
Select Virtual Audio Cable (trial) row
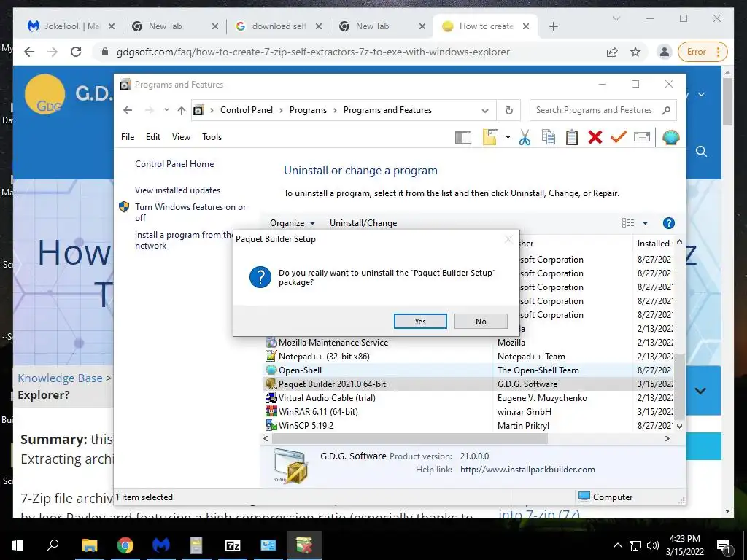469,397
